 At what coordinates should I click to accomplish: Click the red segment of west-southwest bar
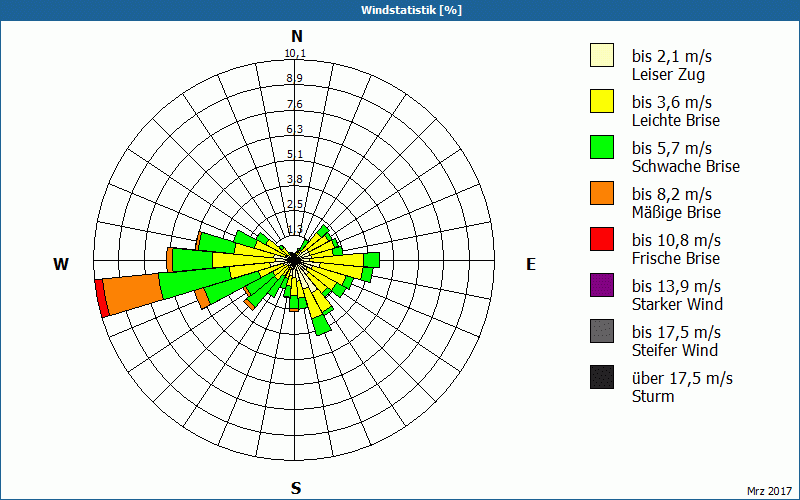point(102,298)
